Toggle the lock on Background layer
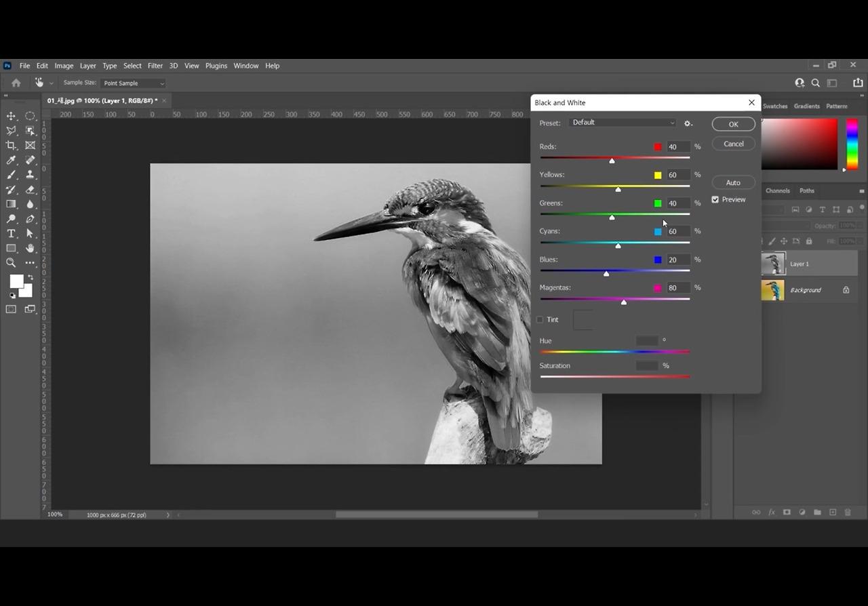 pos(846,290)
